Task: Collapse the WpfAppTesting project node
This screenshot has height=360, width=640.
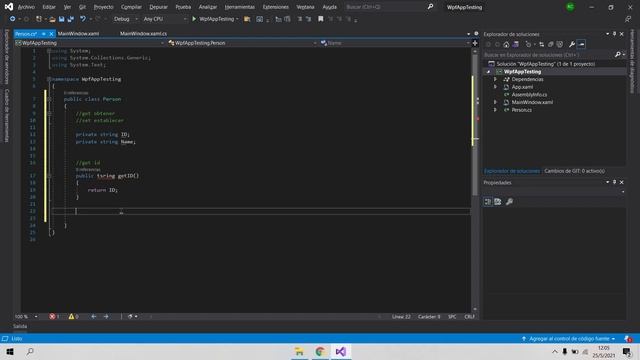Action: pos(488,71)
